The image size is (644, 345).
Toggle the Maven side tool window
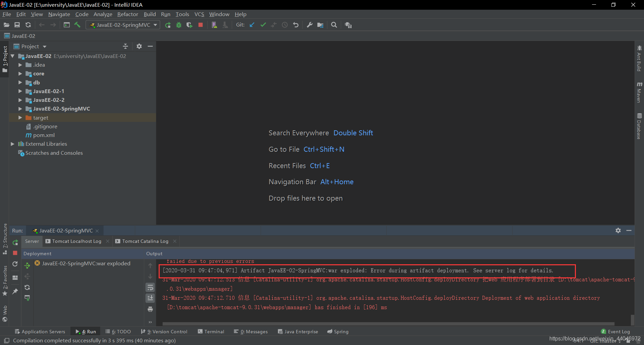[639, 92]
